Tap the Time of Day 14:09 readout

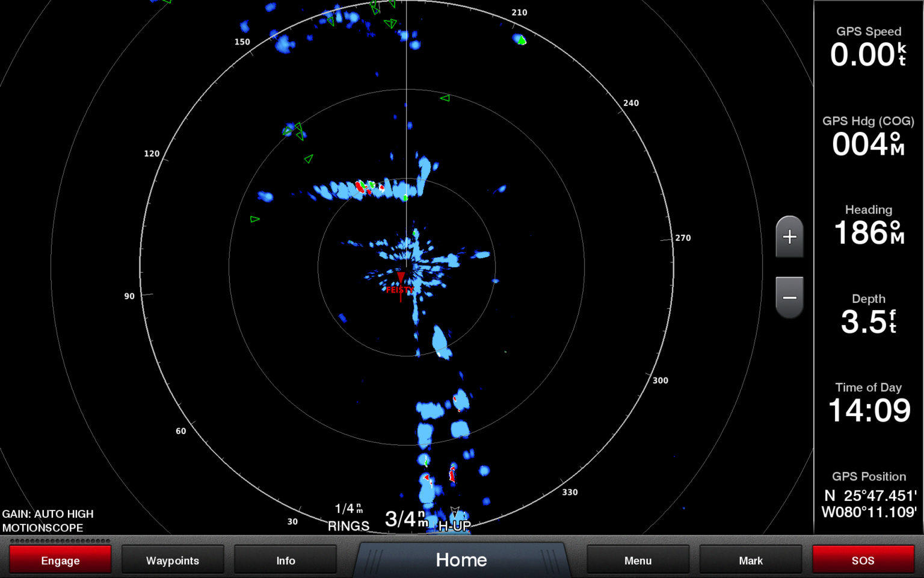coord(869,403)
